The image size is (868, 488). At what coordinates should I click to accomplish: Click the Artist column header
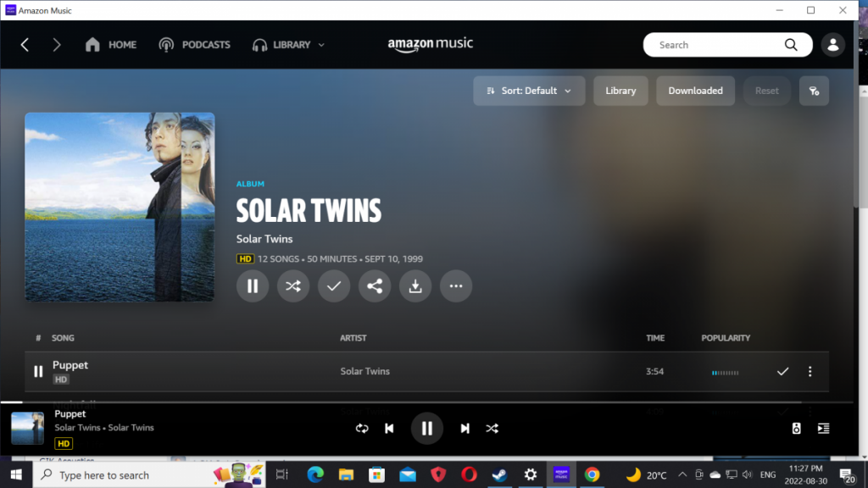(353, 338)
